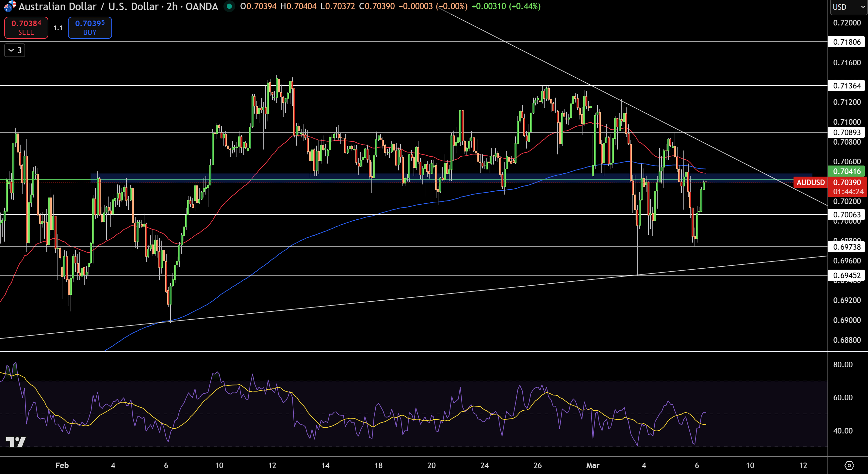Select the blue shaded support zone rectangle
The width and height of the screenshot is (868, 474).
[x=451, y=177]
